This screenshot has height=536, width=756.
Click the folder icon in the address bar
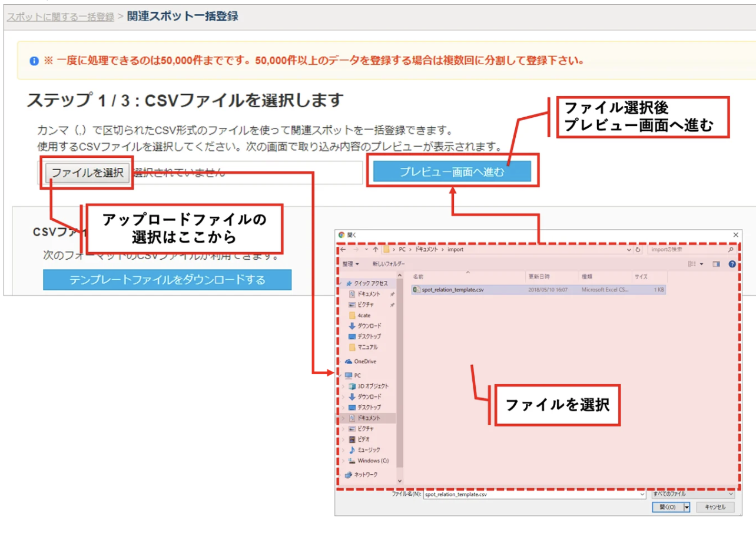[x=386, y=249]
